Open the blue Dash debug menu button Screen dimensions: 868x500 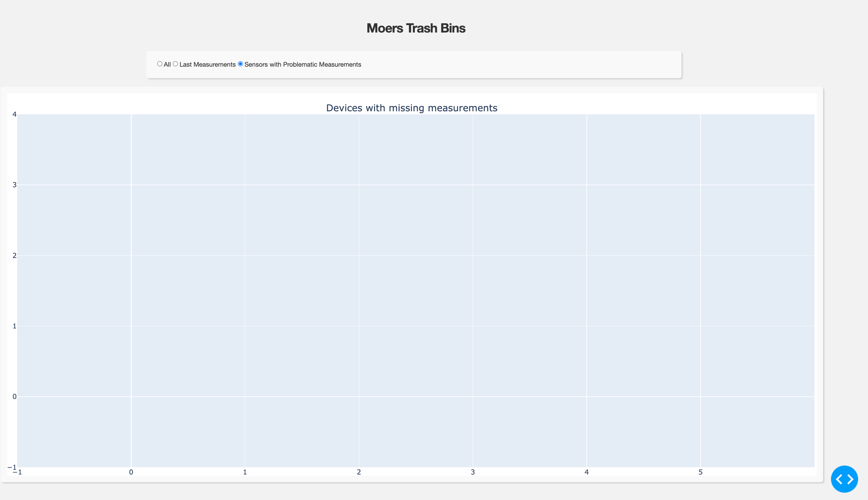(844, 479)
